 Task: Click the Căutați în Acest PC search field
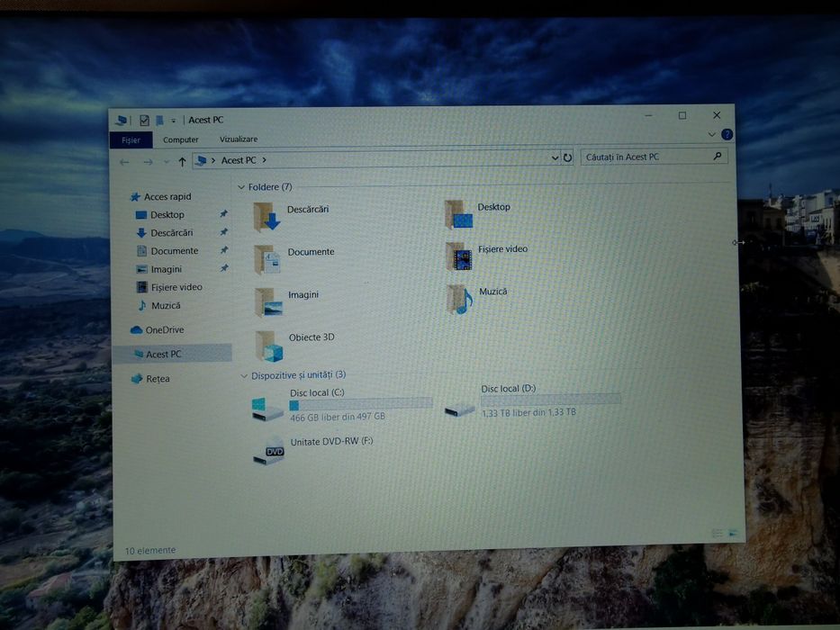pyautogui.click(x=655, y=157)
